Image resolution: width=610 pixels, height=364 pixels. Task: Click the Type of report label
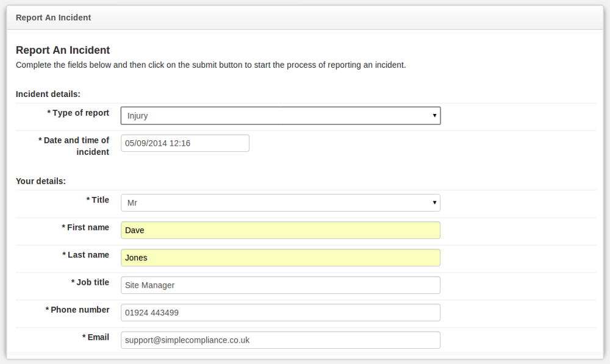pyautogui.click(x=78, y=113)
